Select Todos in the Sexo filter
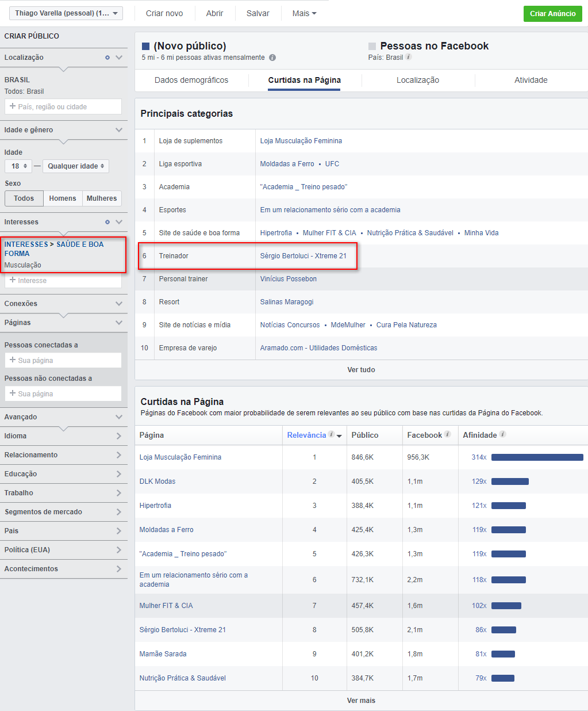The width and height of the screenshot is (588, 711). [24, 198]
